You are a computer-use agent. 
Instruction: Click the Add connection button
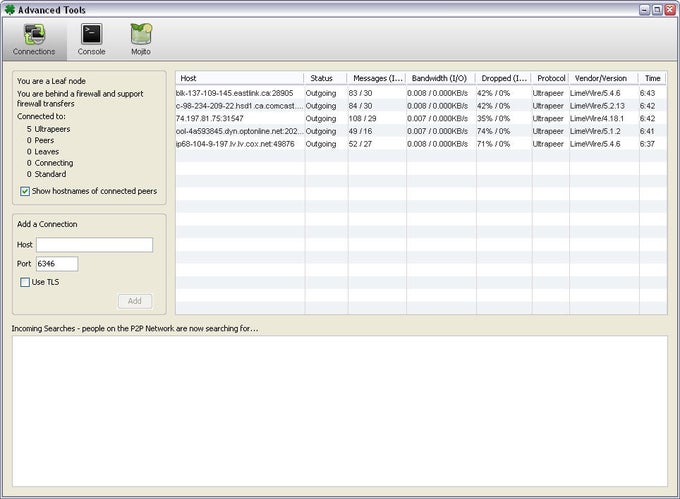coord(135,301)
